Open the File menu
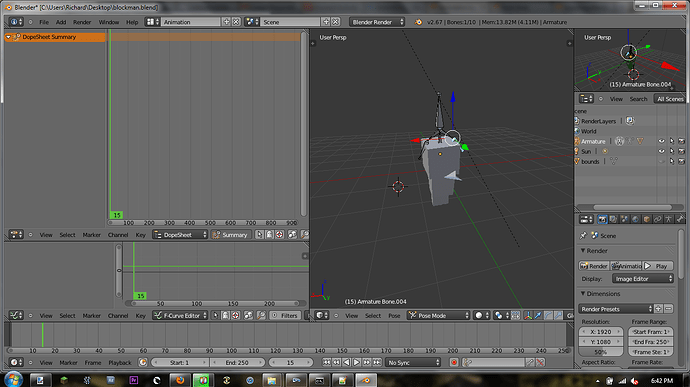The width and height of the screenshot is (690, 387). tap(44, 22)
